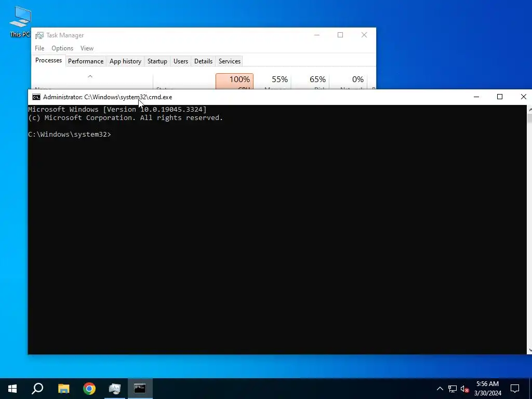Click the C:\Windows\system32> prompt line
This screenshot has height=399, width=532.
(70, 135)
